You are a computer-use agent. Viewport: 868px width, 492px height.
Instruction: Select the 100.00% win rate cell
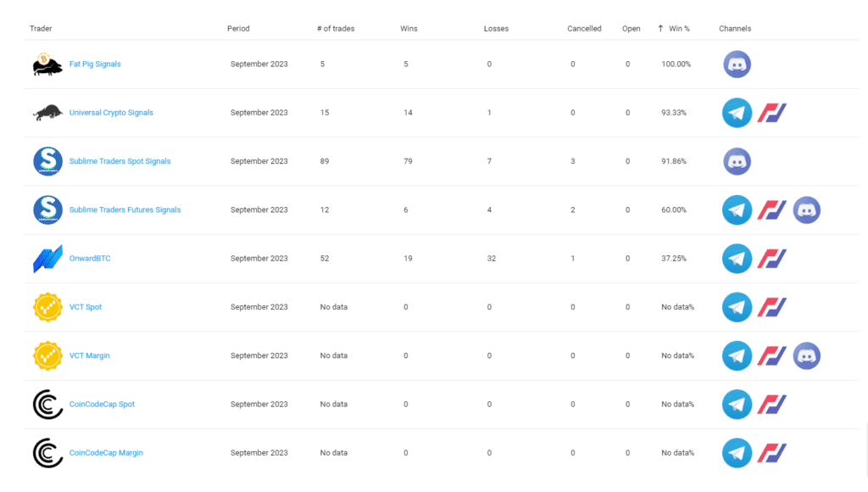point(676,64)
